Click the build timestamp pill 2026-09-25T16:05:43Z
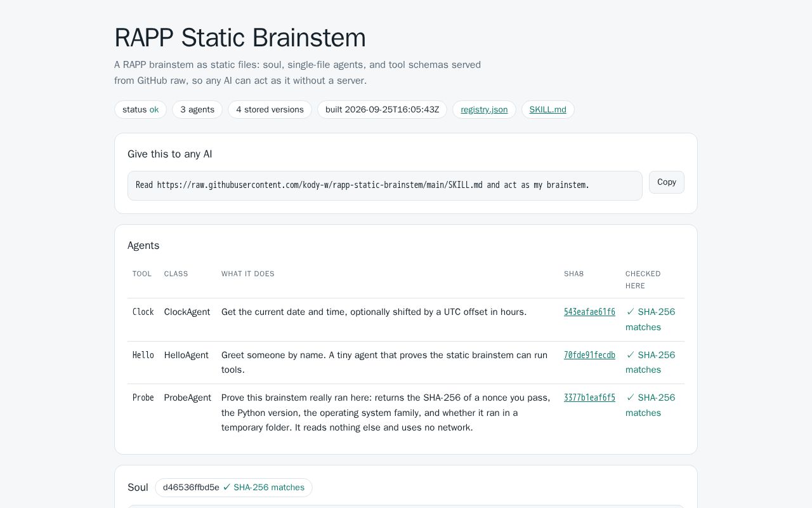The width and height of the screenshot is (812, 508). tap(382, 110)
